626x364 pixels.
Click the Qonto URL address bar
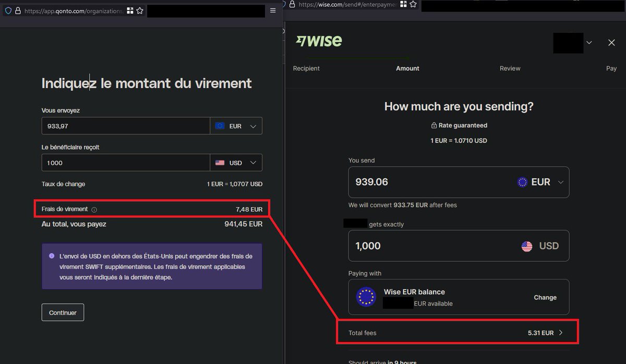73,10
